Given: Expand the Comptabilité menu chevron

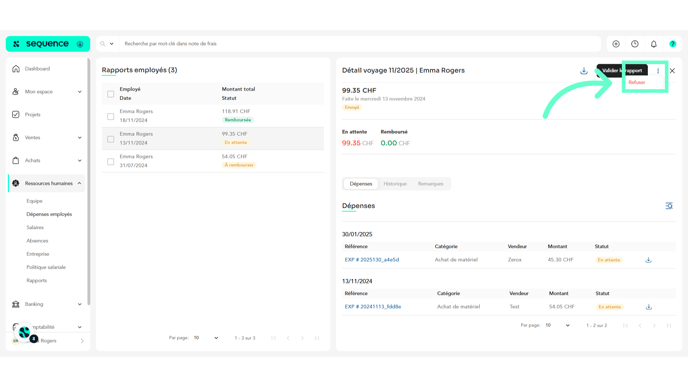Looking at the screenshot, I should (x=79, y=327).
